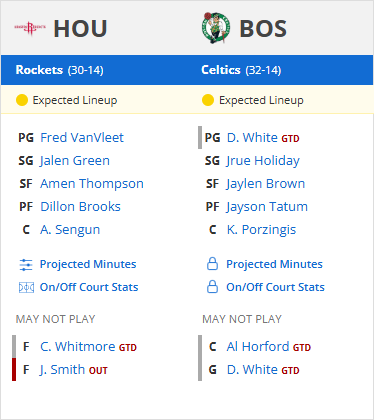Open A. Sengun's player page

(x=70, y=230)
